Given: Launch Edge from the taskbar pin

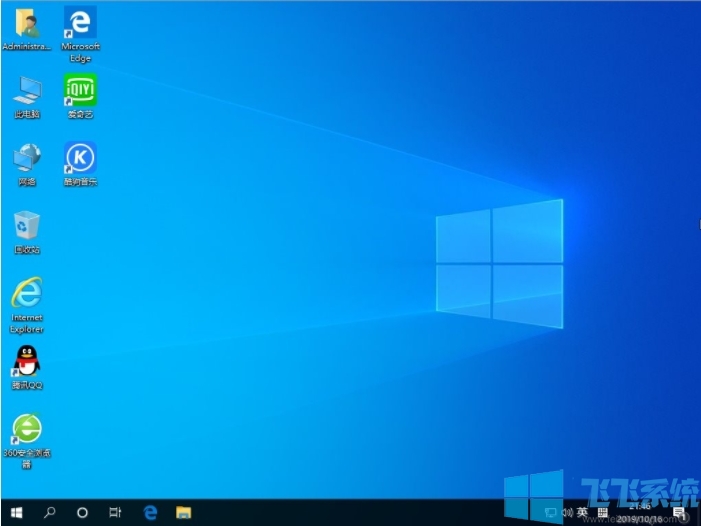Looking at the screenshot, I should pos(150,512).
